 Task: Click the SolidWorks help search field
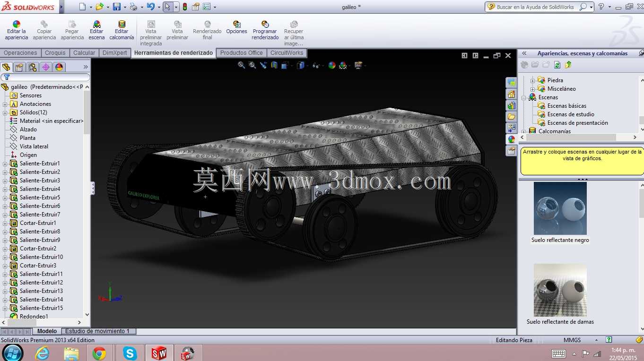[x=536, y=7]
